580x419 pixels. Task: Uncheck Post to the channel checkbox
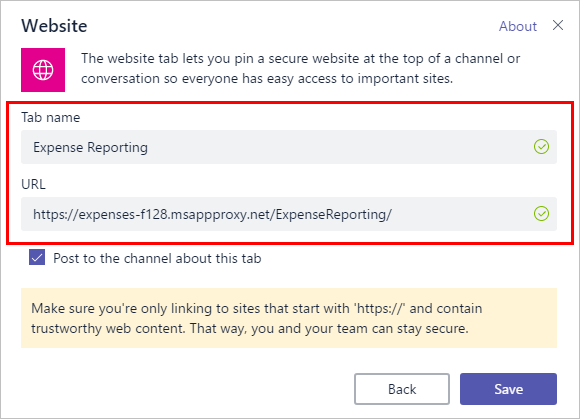point(37,257)
